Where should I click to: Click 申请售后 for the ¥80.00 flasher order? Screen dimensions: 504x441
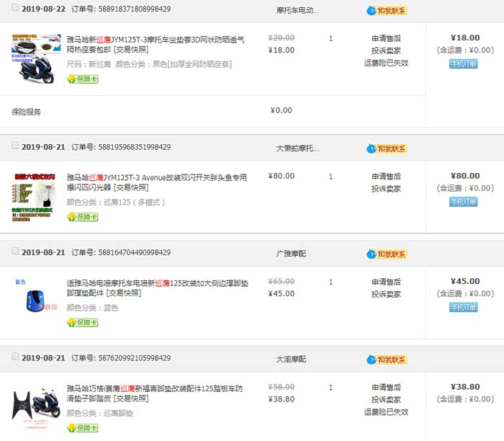coord(386,177)
